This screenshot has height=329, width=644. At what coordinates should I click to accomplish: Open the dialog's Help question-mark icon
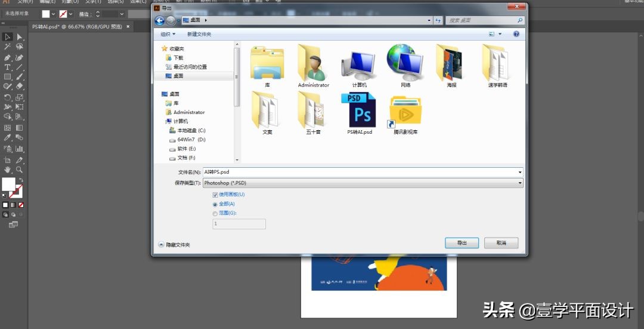click(516, 34)
